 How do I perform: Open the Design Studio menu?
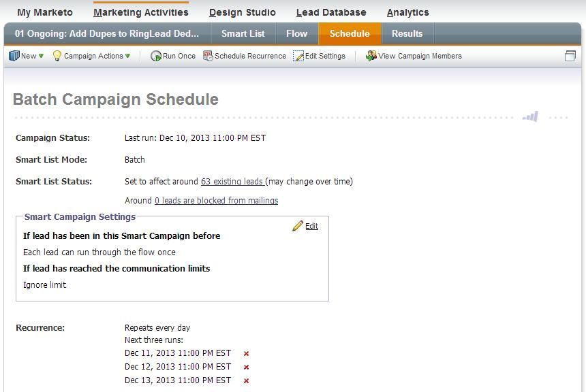tap(242, 12)
